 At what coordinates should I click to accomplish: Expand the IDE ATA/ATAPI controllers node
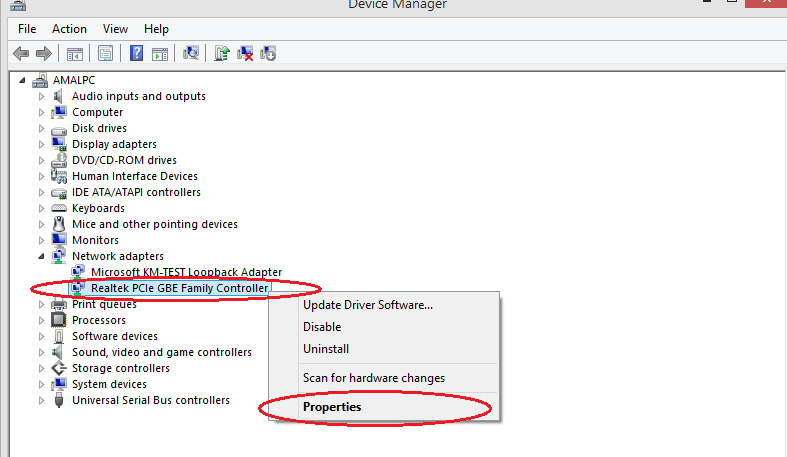pyautogui.click(x=41, y=192)
